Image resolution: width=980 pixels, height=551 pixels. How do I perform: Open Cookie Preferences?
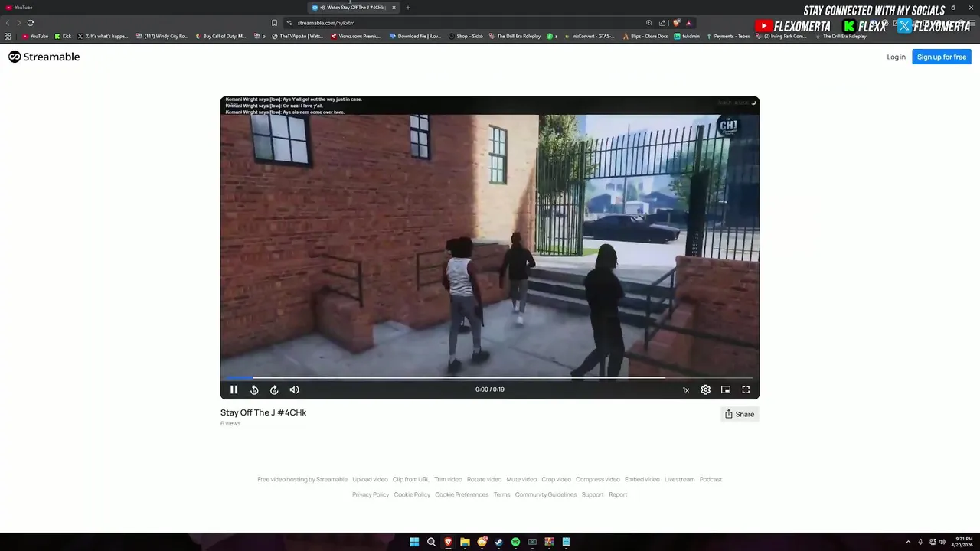point(462,494)
